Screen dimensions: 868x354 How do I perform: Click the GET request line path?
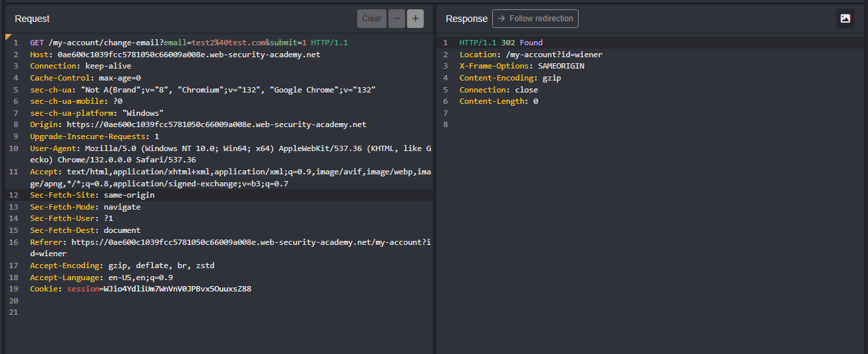104,43
